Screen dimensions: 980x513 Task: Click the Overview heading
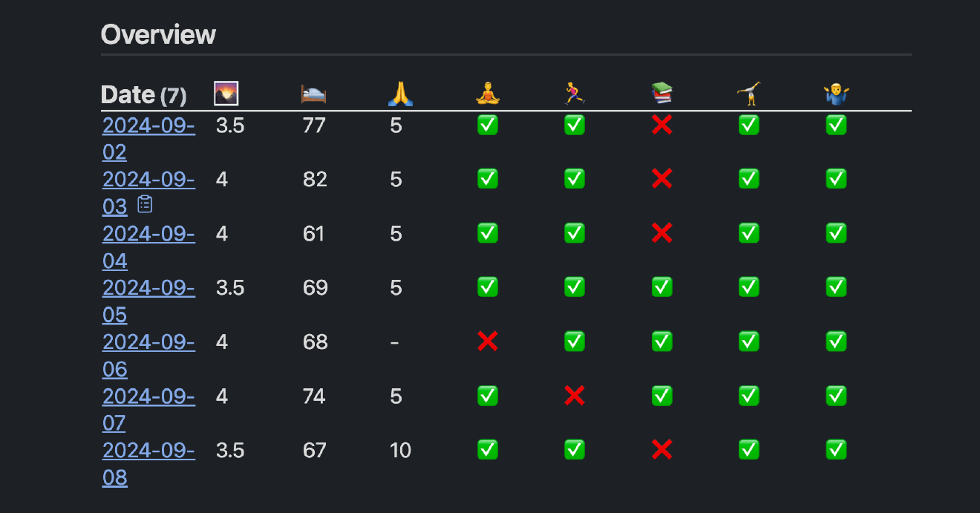(158, 34)
